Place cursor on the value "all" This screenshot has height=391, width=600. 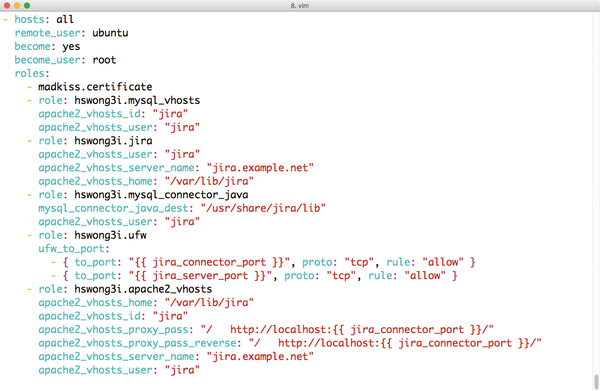click(65, 20)
